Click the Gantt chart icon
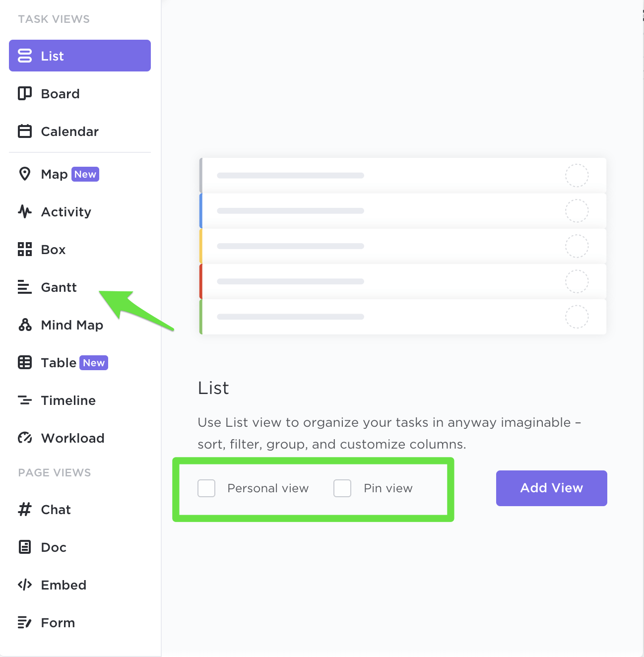This screenshot has height=657, width=644. 25,287
